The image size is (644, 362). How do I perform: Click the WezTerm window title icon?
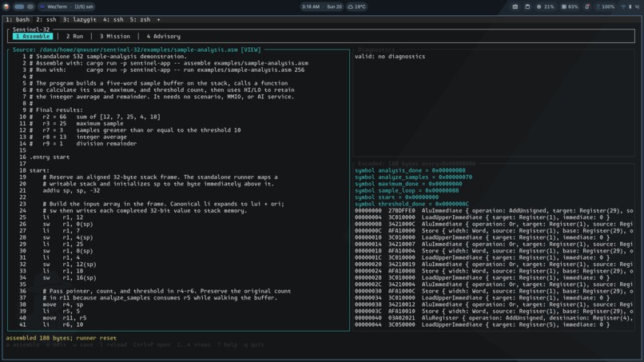[42, 6]
